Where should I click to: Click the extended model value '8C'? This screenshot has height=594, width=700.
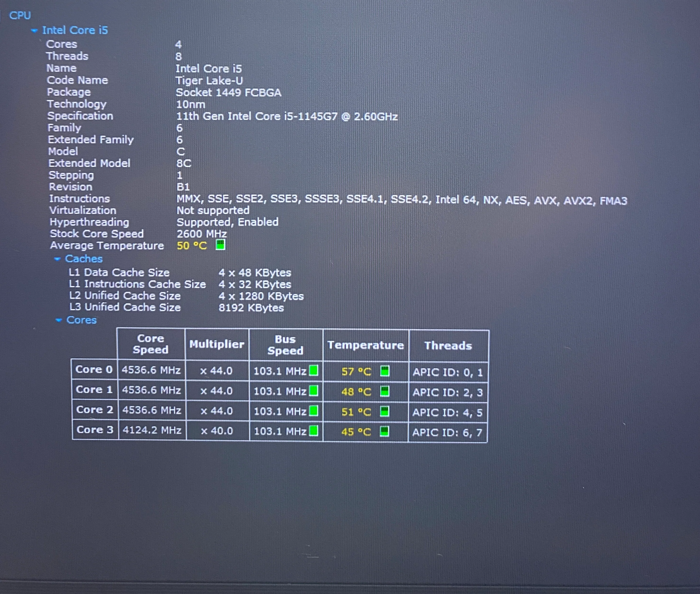point(184,163)
